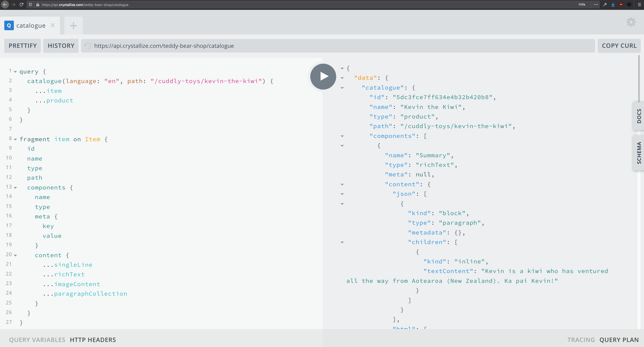Viewport: 644px width, 347px height.
Task: Click the shield tracking protection icon
Action: coord(30,5)
